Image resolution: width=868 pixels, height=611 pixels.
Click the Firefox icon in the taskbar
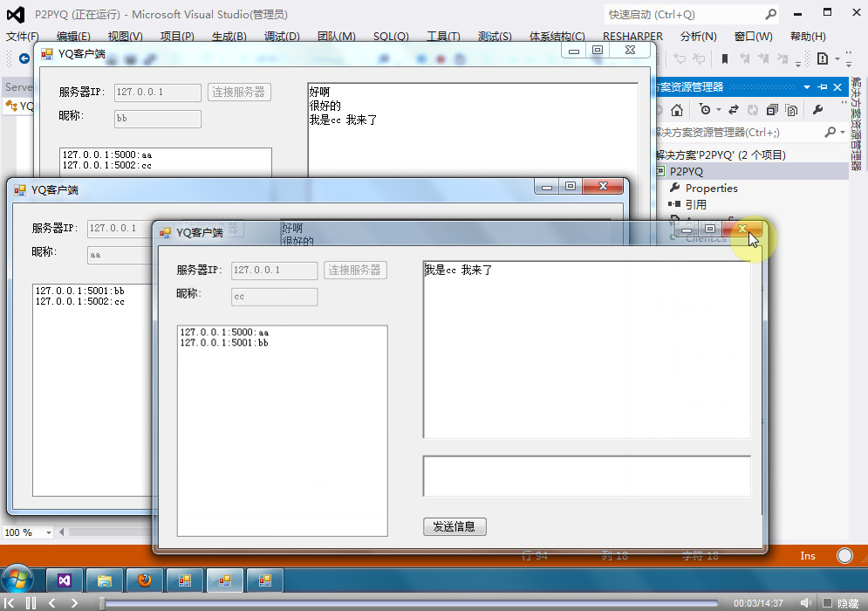pyautogui.click(x=145, y=580)
